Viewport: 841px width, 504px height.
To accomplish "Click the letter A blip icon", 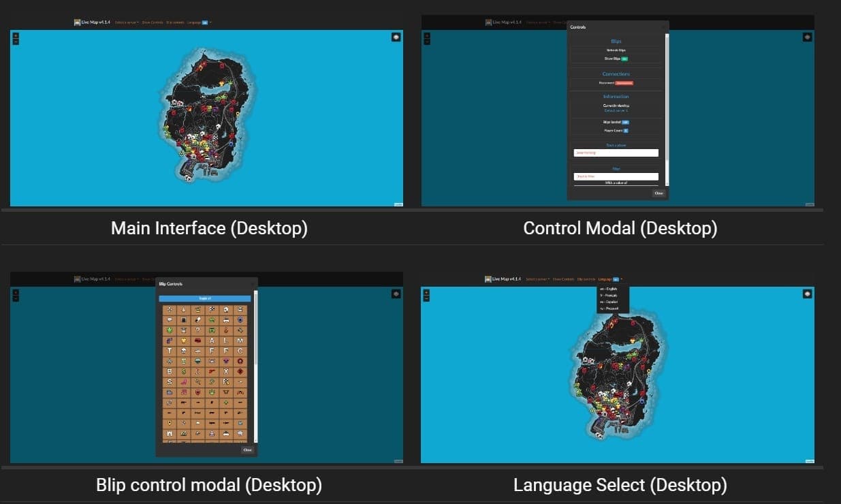I will pos(212,341).
